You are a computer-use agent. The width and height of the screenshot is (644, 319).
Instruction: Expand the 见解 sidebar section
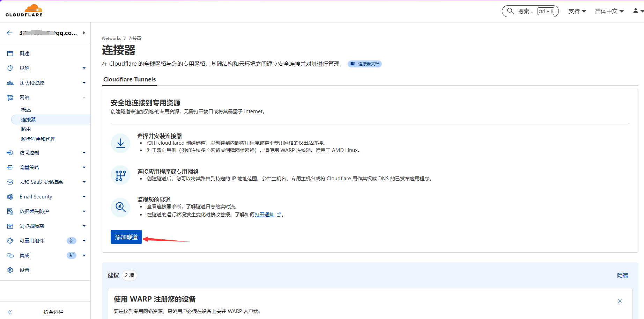tap(84, 68)
